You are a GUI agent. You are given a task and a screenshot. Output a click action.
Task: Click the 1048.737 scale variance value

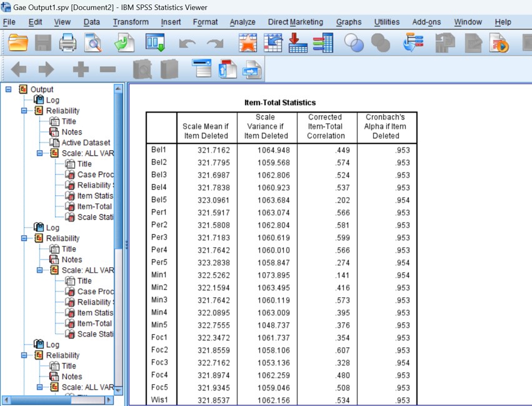tap(274, 325)
